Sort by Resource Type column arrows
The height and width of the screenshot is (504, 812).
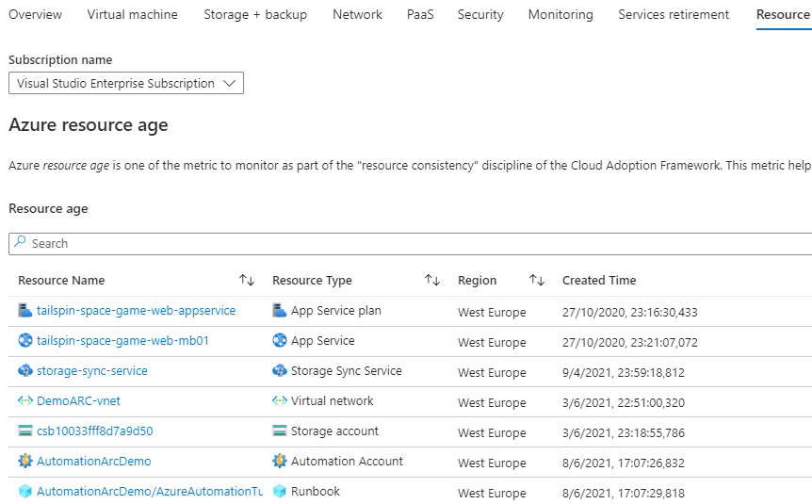(432, 280)
